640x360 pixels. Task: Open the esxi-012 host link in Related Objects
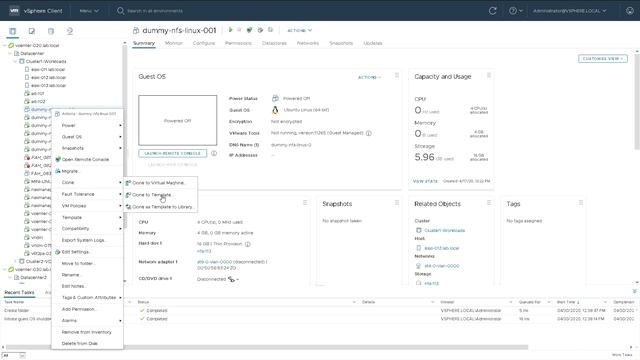click(x=442, y=248)
